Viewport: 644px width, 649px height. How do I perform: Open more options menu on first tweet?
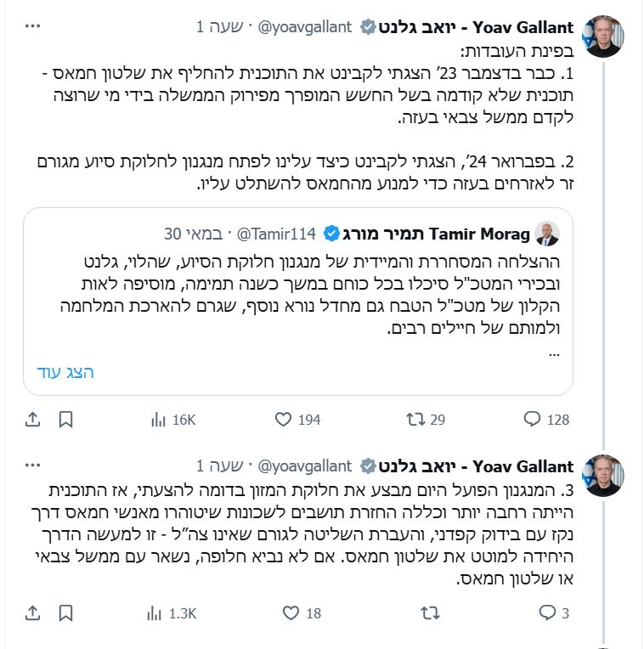click(33, 27)
